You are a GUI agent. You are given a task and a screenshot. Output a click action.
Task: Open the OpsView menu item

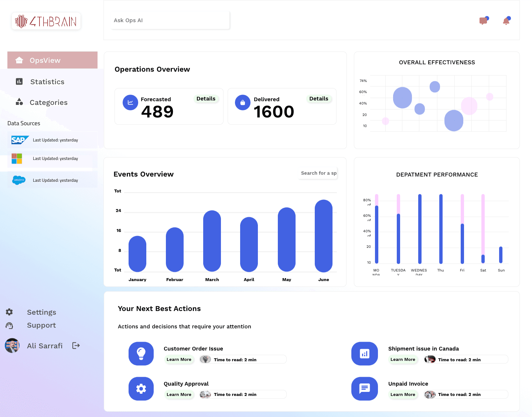[x=52, y=60]
